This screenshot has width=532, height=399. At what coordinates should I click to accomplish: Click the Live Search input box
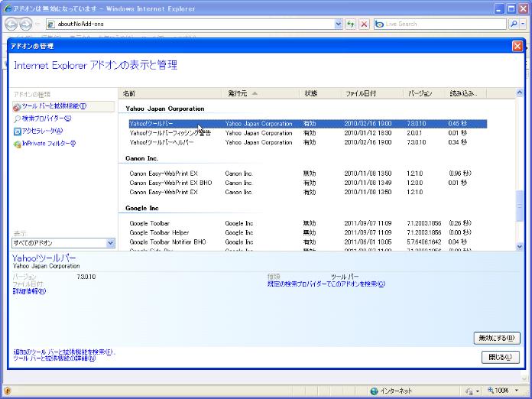pos(440,24)
